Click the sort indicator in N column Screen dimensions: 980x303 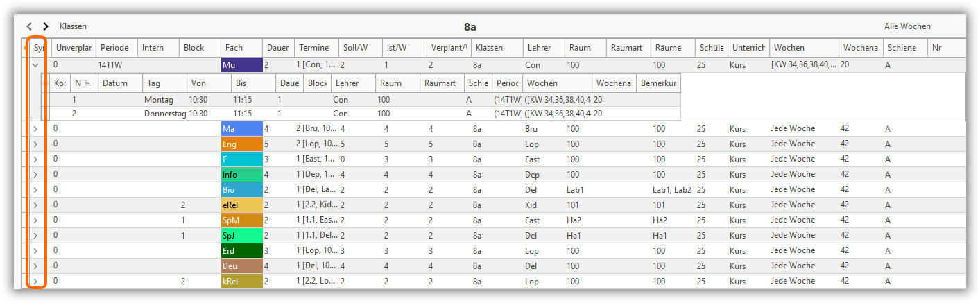click(x=87, y=83)
